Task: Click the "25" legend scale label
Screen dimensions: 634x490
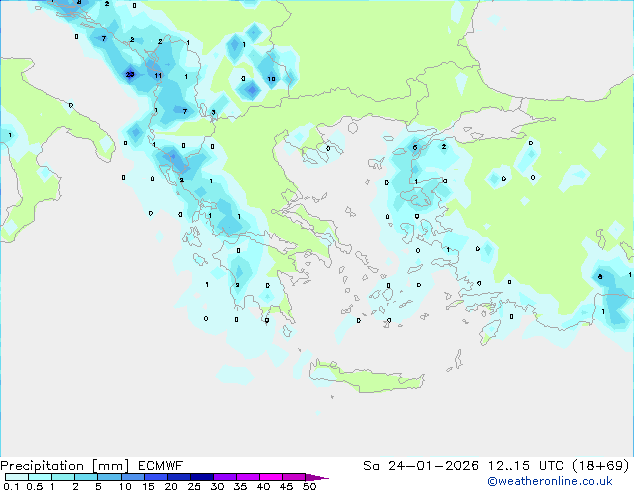Action: [194, 487]
